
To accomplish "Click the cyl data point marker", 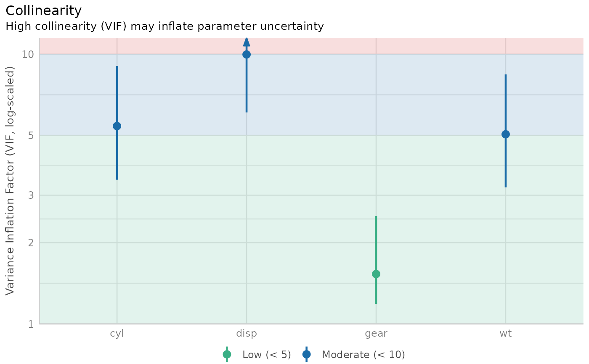I will click(x=117, y=126).
